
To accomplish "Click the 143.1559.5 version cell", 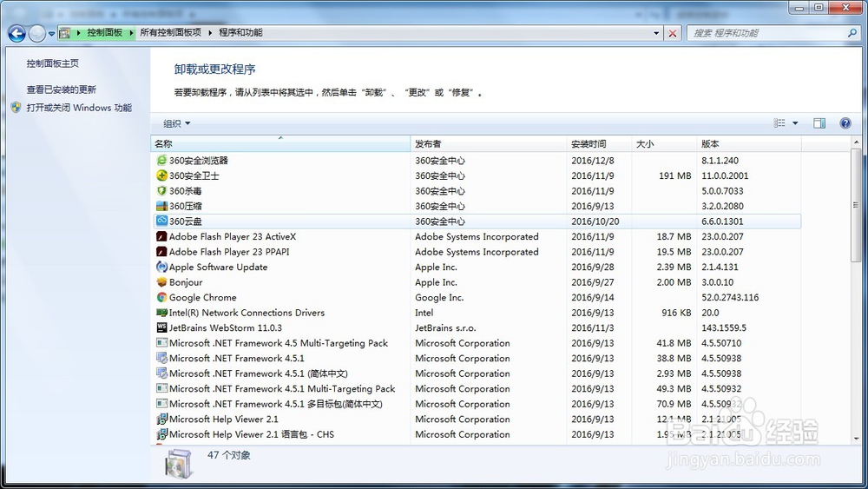I will point(724,327).
